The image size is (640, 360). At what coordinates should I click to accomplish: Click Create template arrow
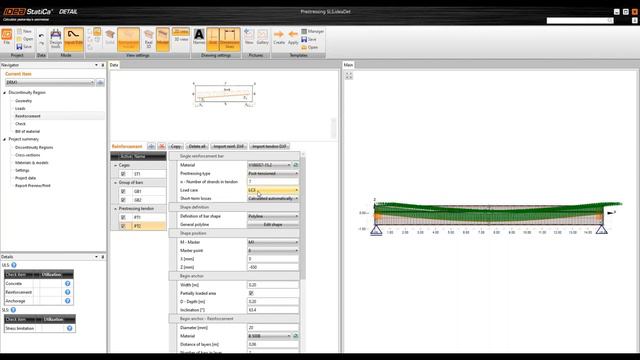point(279,37)
